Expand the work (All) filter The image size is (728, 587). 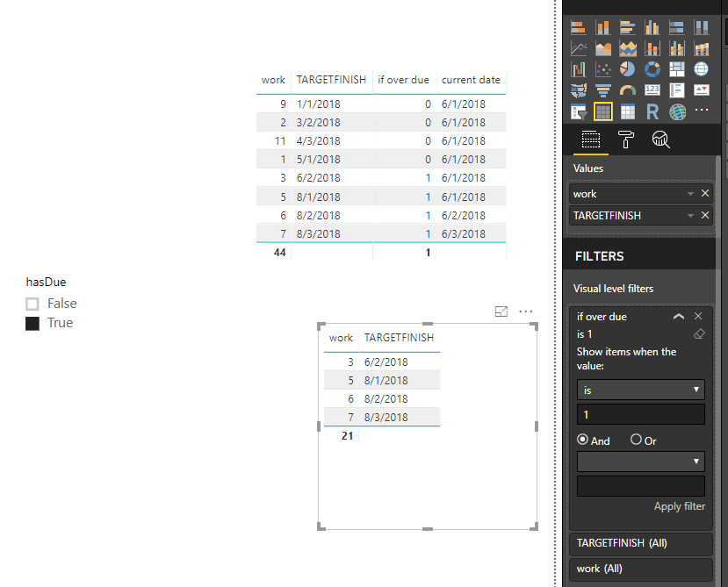tap(641, 569)
